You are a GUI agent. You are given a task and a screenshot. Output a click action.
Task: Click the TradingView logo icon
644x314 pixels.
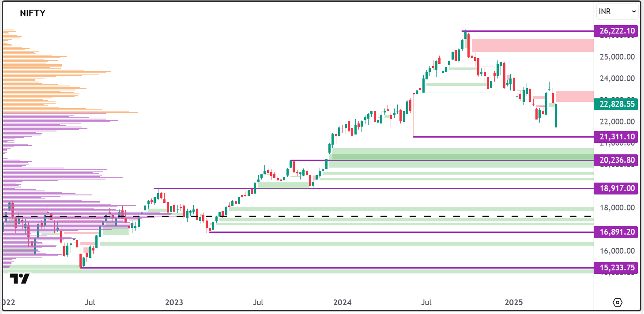19,279
